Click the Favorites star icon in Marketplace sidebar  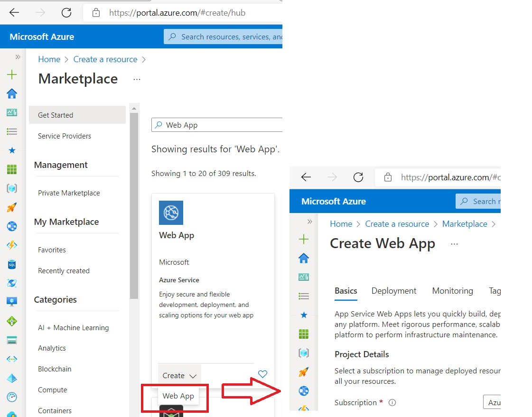coord(12,150)
